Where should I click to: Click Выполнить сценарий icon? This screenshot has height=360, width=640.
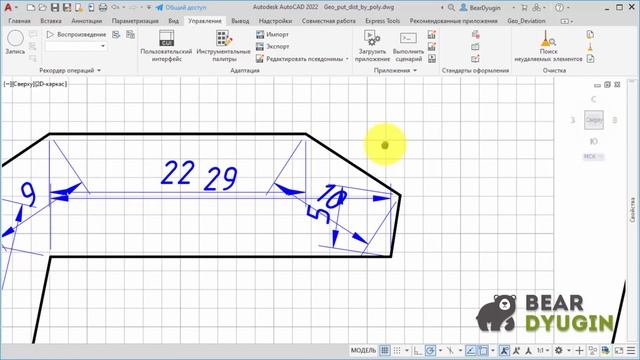(408, 46)
